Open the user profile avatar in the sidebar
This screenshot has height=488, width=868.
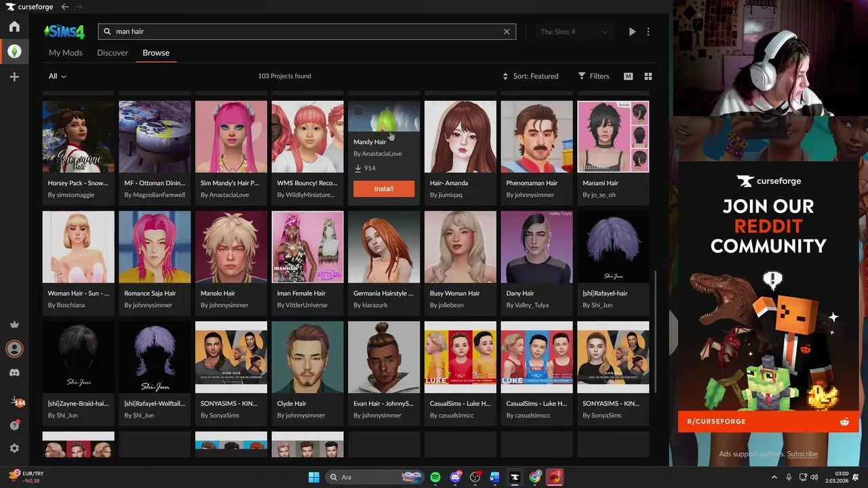pyautogui.click(x=14, y=349)
